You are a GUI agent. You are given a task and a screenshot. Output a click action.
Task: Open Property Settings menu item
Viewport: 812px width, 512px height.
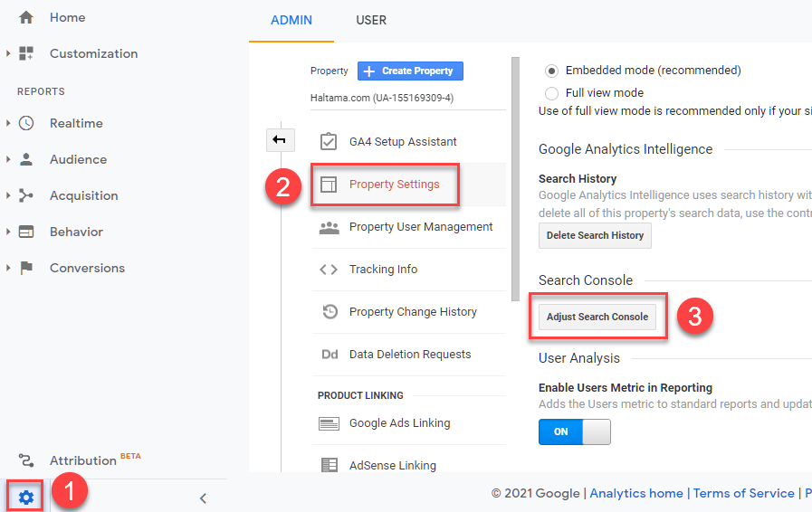[394, 185]
